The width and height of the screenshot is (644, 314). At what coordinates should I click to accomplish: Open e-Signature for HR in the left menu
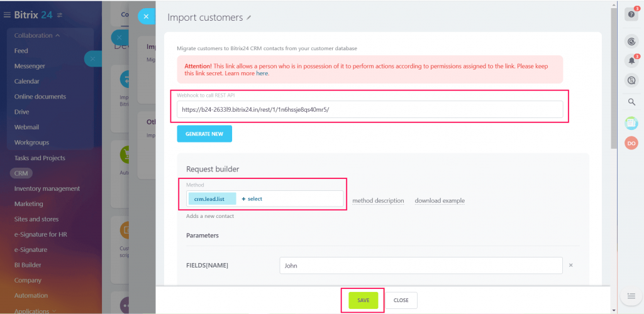pyautogui.click(x=40, y=234)
